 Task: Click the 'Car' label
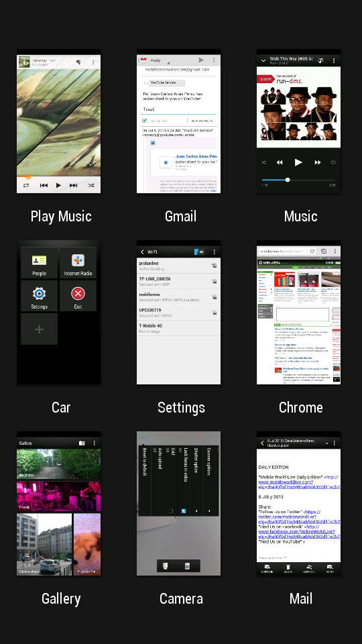click(x=61, y=407)
